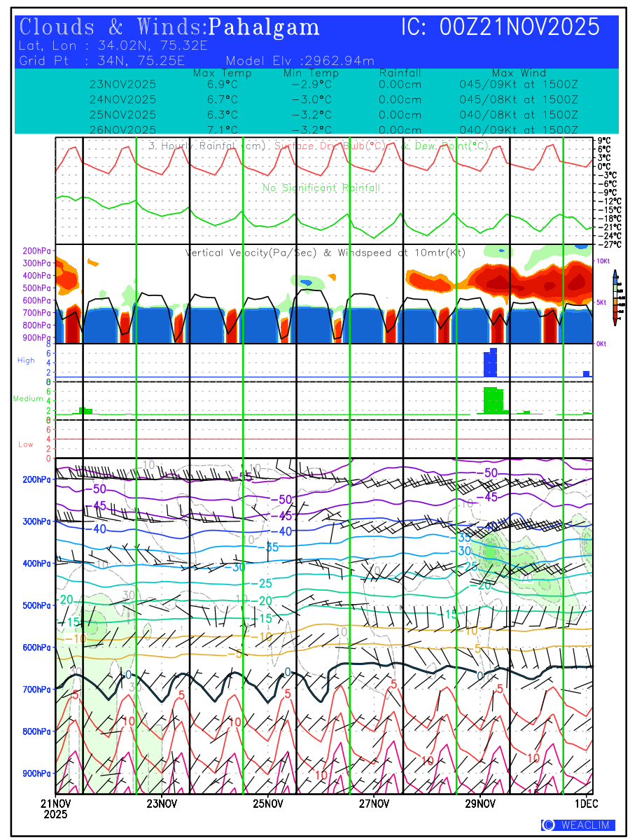
Task: Click the 23NOV date on time axis
Action: 162,803
